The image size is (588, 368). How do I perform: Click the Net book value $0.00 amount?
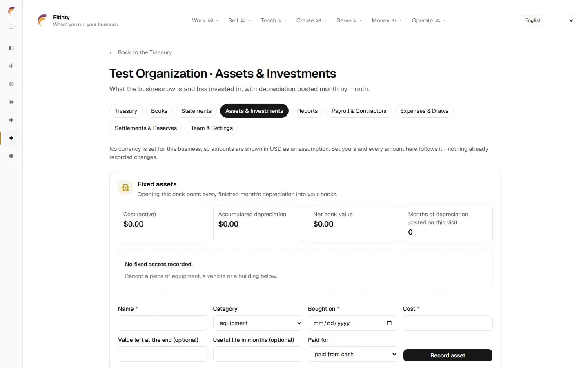(x=323, y=224)
